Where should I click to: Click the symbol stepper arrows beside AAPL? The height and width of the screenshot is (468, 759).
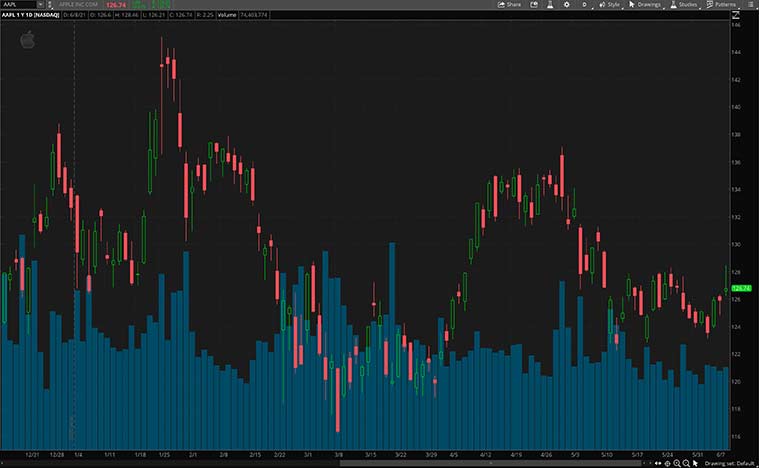[x=49, y=4]
